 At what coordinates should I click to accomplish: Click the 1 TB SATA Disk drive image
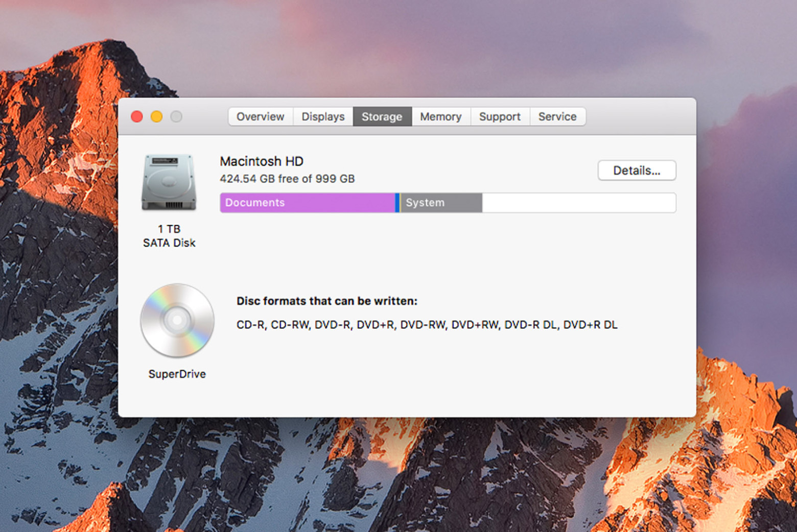click(169, 181)
